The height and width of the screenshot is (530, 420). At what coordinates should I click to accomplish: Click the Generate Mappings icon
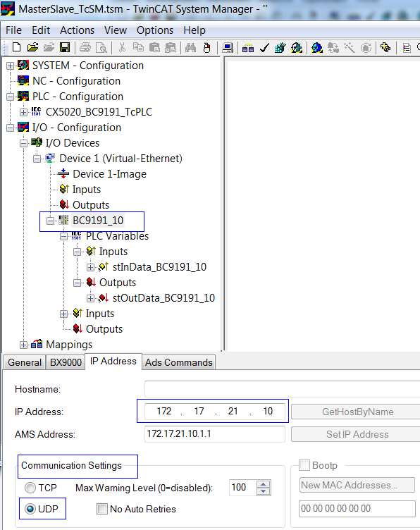[247, 48]
